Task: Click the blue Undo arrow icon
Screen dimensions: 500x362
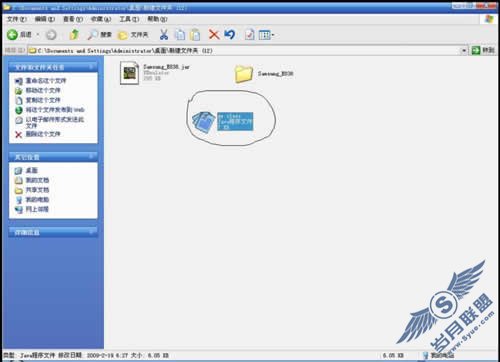Action: (x=229, y=34)
